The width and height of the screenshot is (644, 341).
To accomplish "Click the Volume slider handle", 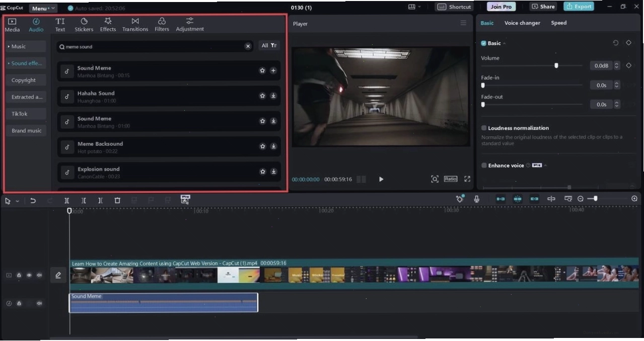I will point(556,65).
